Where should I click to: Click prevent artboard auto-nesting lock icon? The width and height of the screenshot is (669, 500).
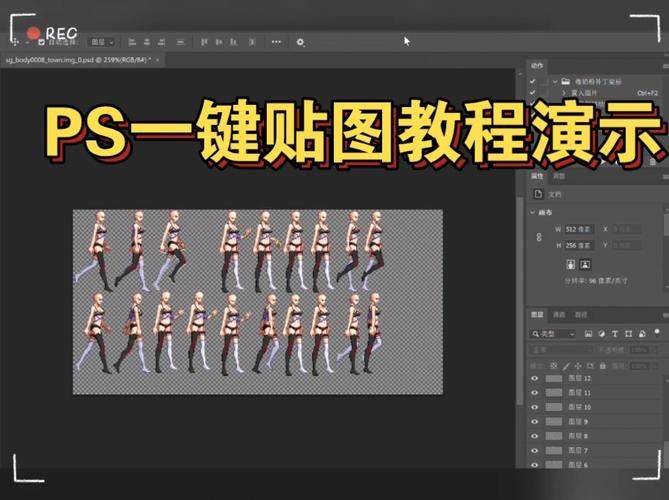pos(590,366)
